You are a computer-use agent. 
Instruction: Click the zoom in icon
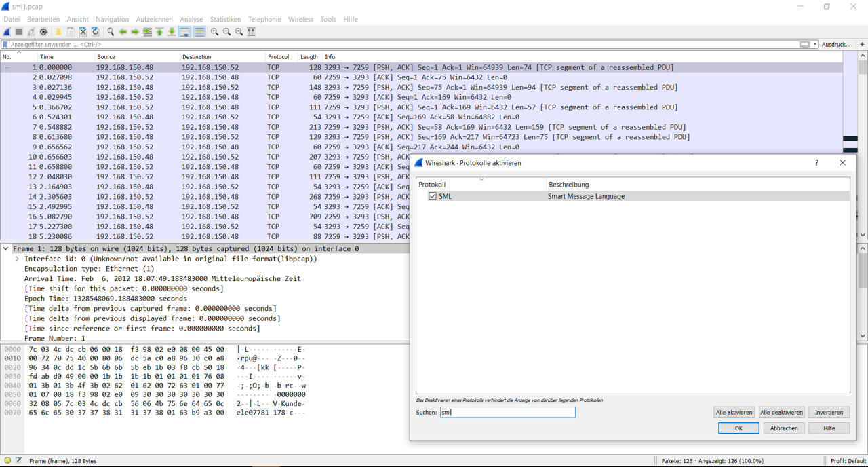point(214,32)
